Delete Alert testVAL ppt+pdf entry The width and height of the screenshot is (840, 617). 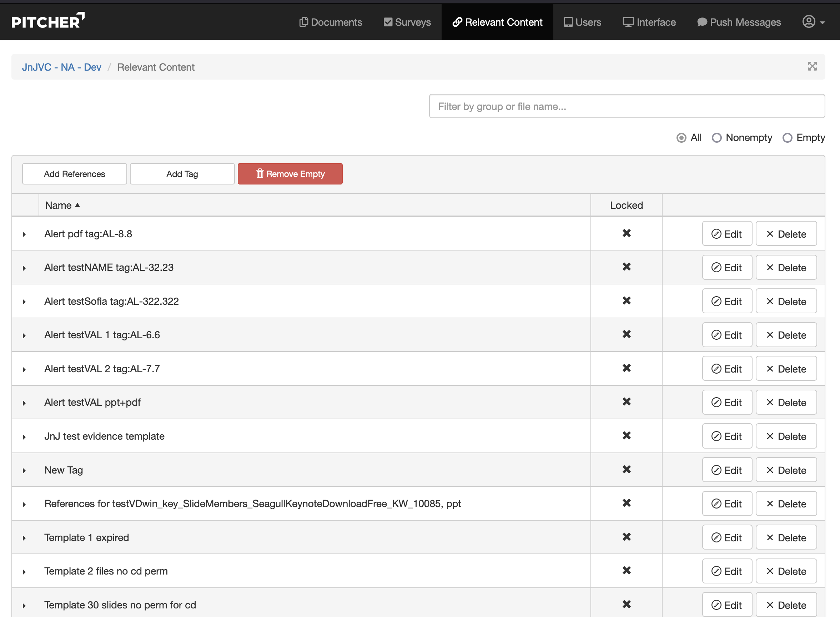tap(786, 402)
